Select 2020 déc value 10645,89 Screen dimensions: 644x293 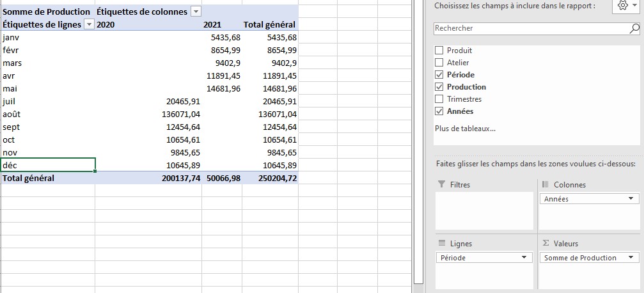tap(148, 165)
